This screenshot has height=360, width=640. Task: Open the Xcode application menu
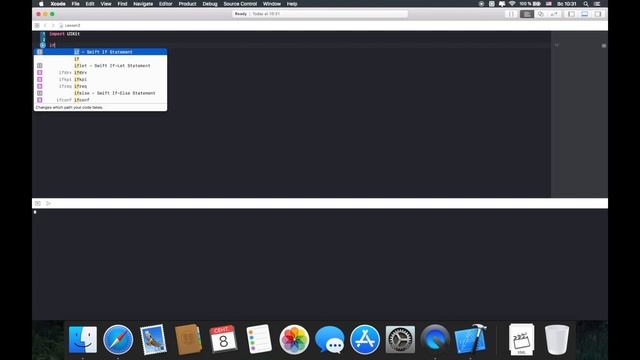coord(58,4)
